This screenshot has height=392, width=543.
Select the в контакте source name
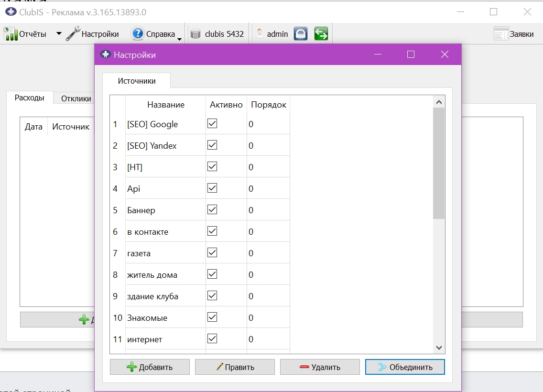coord(148,232)
